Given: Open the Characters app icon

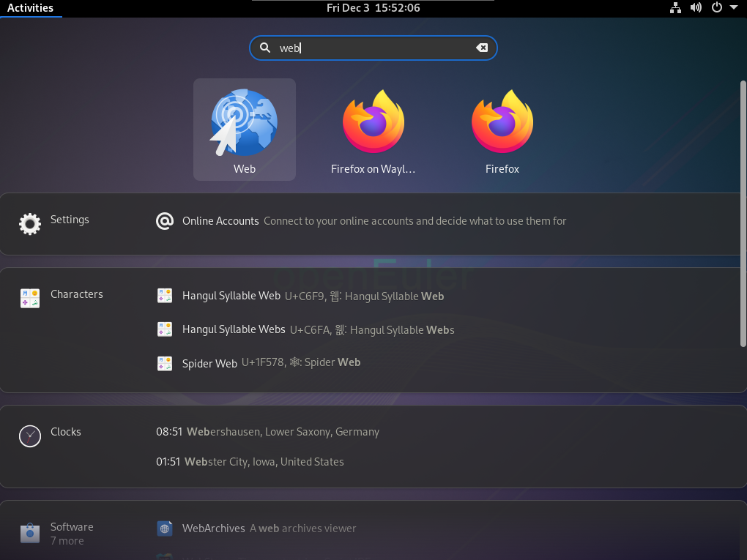Looking at the screenshot, I should 30,298.
